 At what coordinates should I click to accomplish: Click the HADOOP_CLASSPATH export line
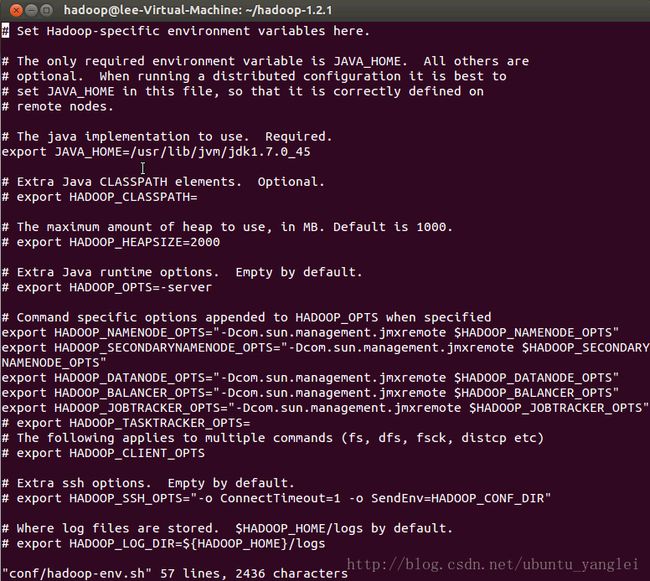click(99, 197)
